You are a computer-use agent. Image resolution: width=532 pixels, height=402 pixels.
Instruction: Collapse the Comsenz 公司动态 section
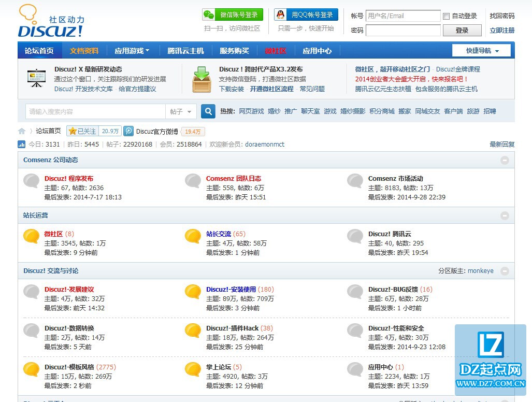505,160
